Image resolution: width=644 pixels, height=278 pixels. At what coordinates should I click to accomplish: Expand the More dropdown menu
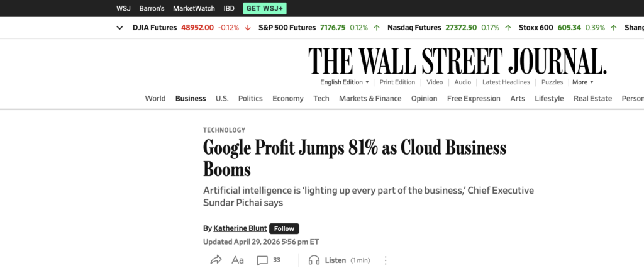[582, 82]
